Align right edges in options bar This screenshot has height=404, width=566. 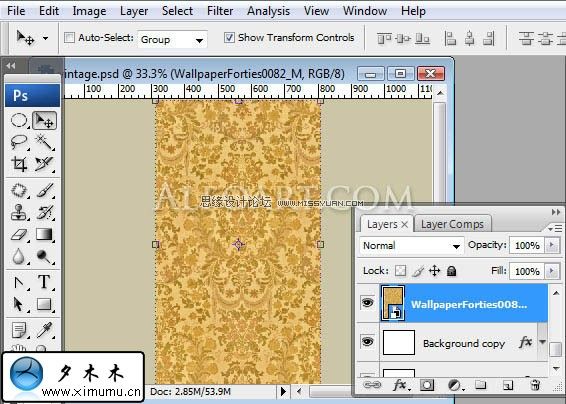[x=488, y=38]
